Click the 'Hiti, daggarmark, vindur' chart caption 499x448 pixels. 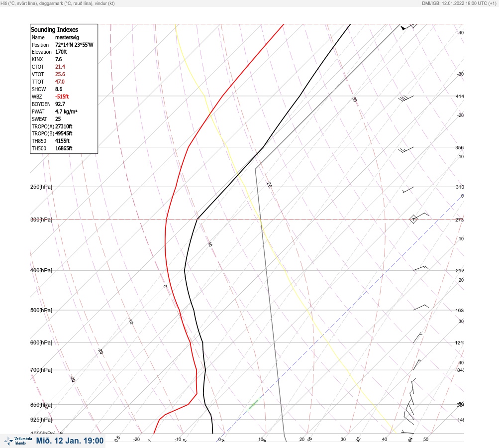pos(58,3)
